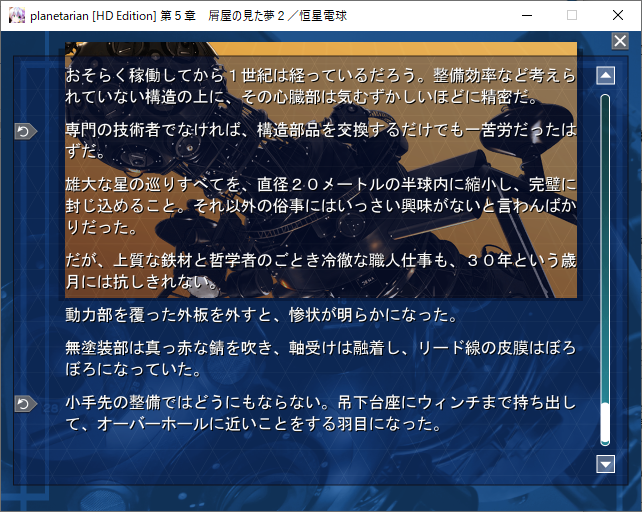Viewport: 642px width, 512px height.
Task: Close the planetarian game window
Action: point(618,16)
